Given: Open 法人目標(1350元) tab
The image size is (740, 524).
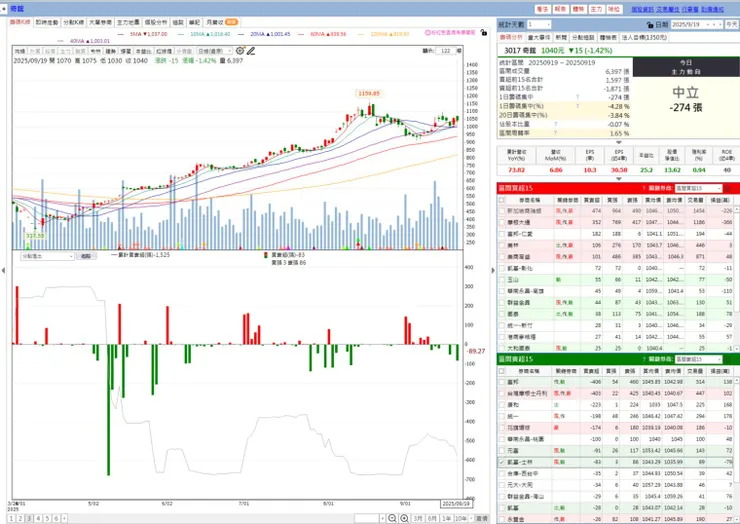Looking at the screenshot, I should (644, 37).
